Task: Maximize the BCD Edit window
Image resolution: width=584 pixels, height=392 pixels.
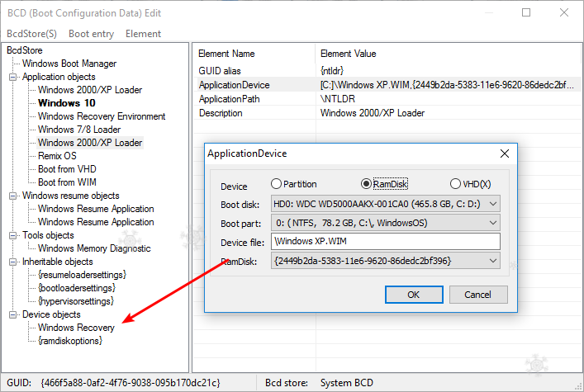Action: point(526,12)
